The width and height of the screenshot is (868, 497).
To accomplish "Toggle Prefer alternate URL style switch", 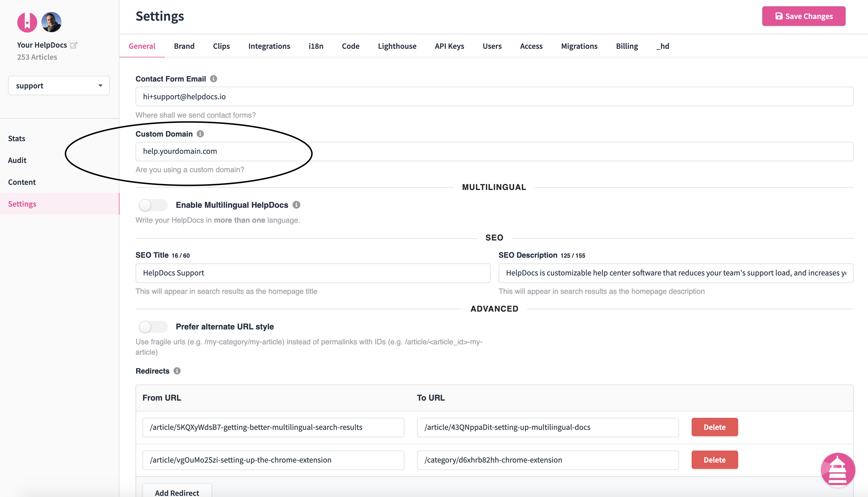I will coord(153,327).
